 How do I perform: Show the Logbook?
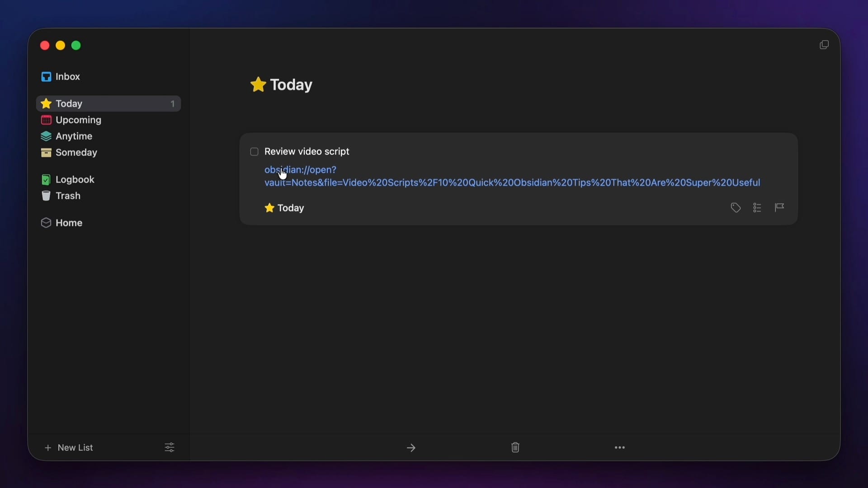click(x=75, y=180)
